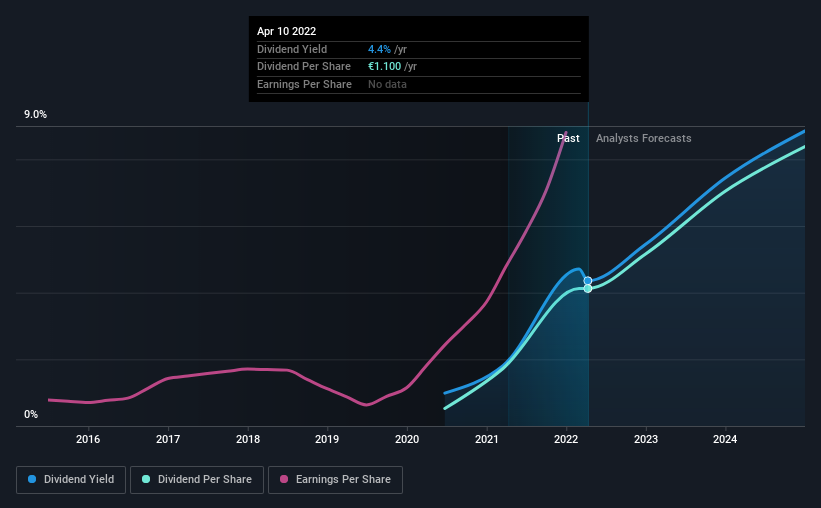The image size is (821, 508).
Task: Click the 2020 x-axis label
Action: coord(407,439)
